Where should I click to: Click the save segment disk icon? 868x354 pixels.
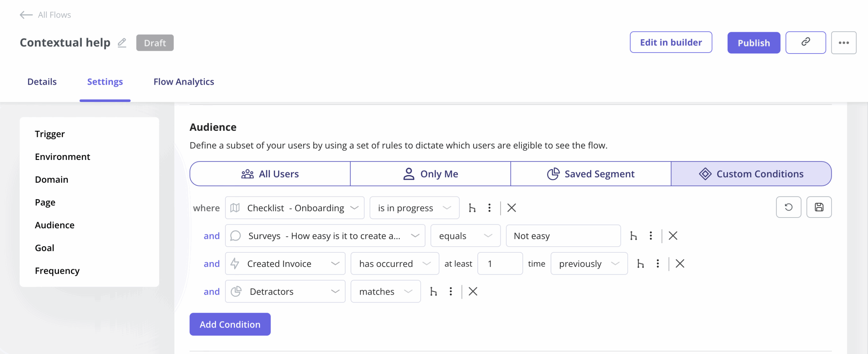point(818,207)
